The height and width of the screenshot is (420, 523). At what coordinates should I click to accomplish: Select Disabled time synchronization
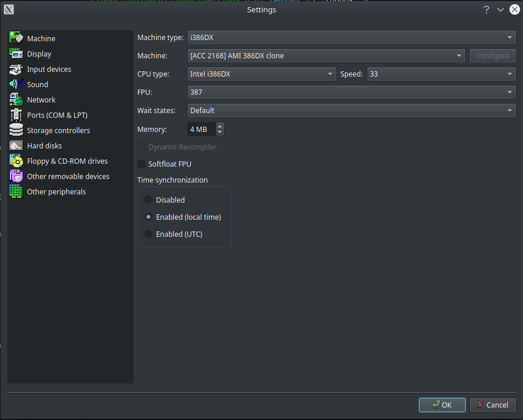[x=148, y=200]
